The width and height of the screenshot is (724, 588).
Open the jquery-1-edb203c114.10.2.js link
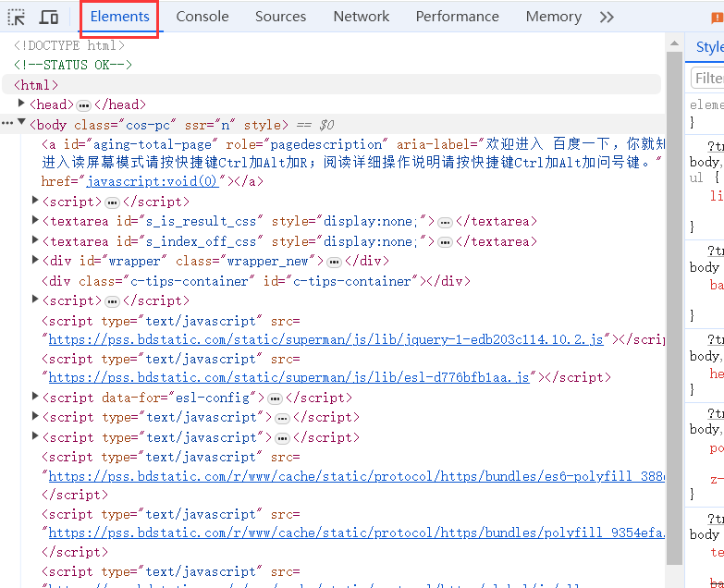pyautogui.click(x=326, y=339)
